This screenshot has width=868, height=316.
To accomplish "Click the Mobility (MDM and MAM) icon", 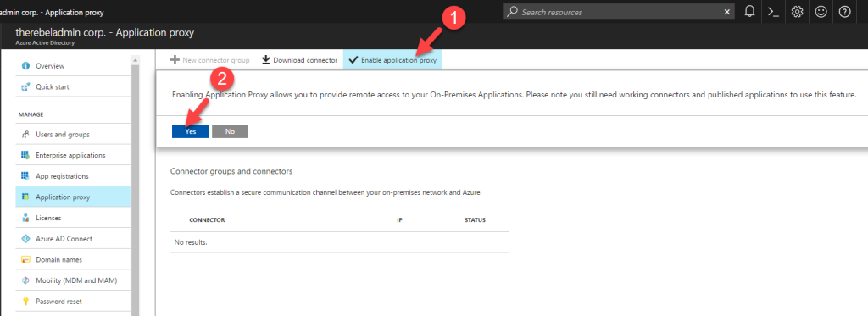I will coord(25,280).
